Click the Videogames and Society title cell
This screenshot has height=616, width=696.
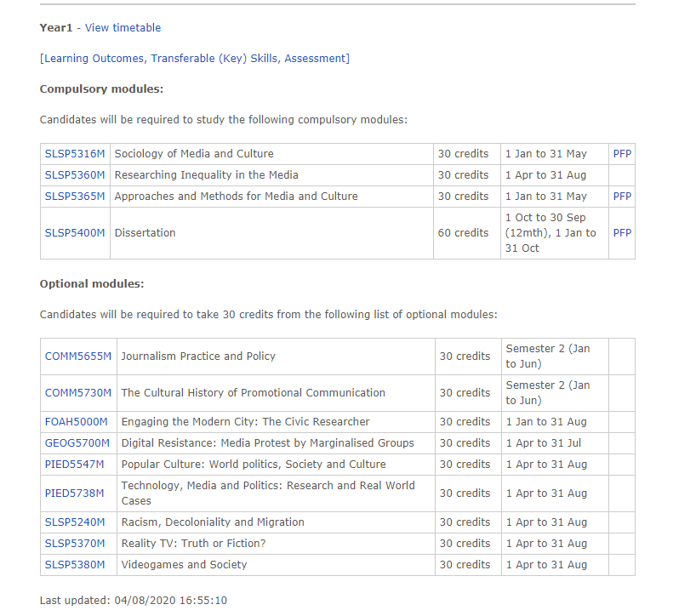[x=184, y=565]
